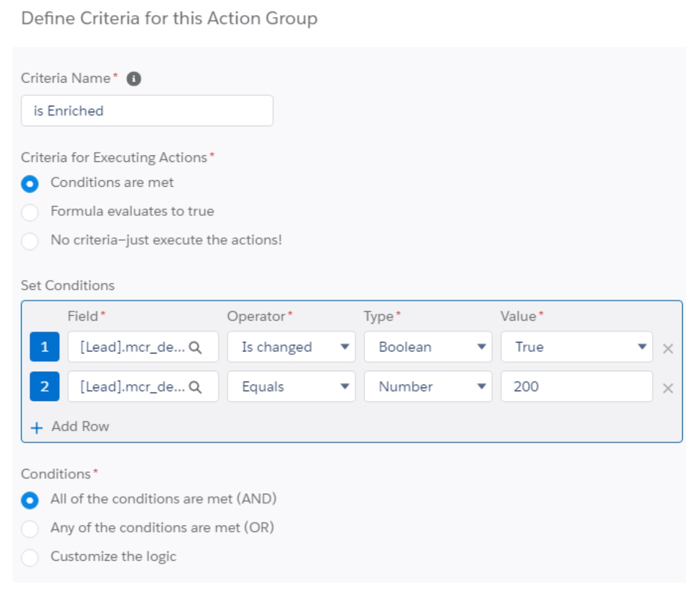The image size is (700, 599).
Task: Click the value field containing 200
Action: (x=577, y=386)
